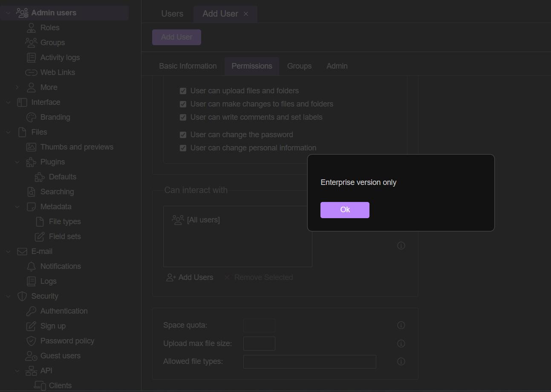Viewport: 551px width, 392px height.
Task: Toggle User can write comments and set labels
Action: click(183, 117)
